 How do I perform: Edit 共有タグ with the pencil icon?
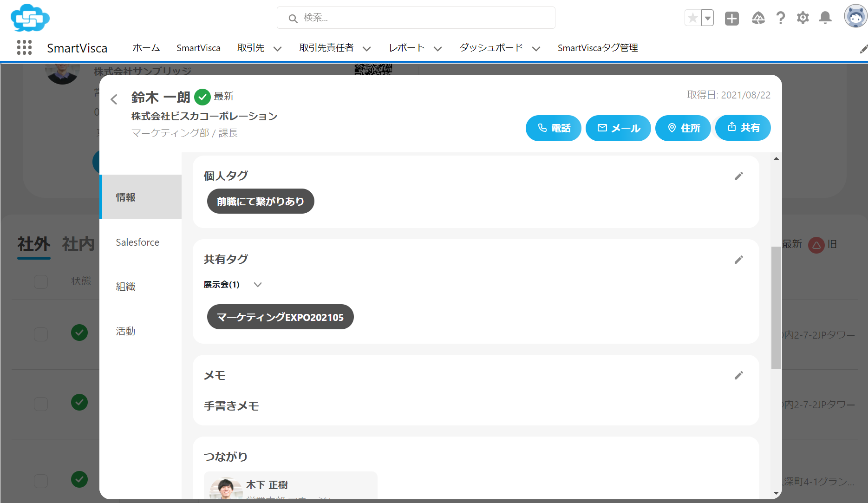[739, 260]
